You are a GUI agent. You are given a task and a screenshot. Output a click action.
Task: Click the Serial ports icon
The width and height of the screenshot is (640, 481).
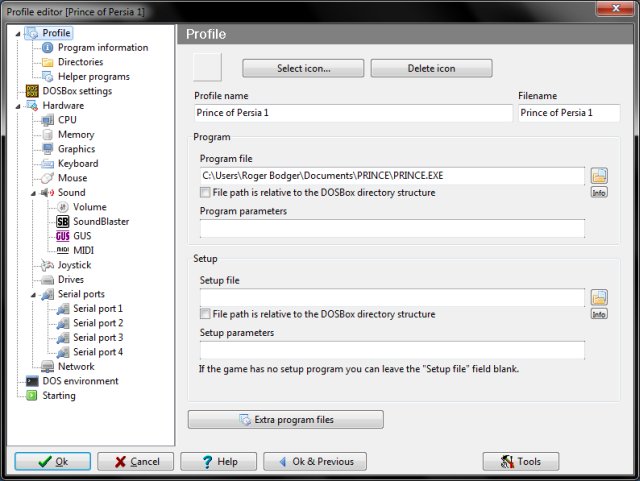click(47, 294)
